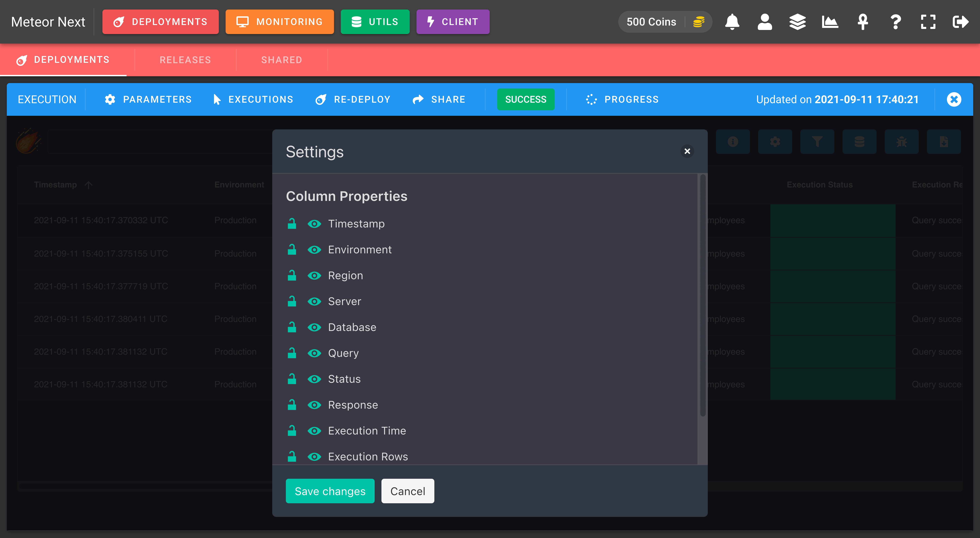Click the information icon behind the dialog
The width and height of the screenshot is (980, 538).
pos(733,142)
